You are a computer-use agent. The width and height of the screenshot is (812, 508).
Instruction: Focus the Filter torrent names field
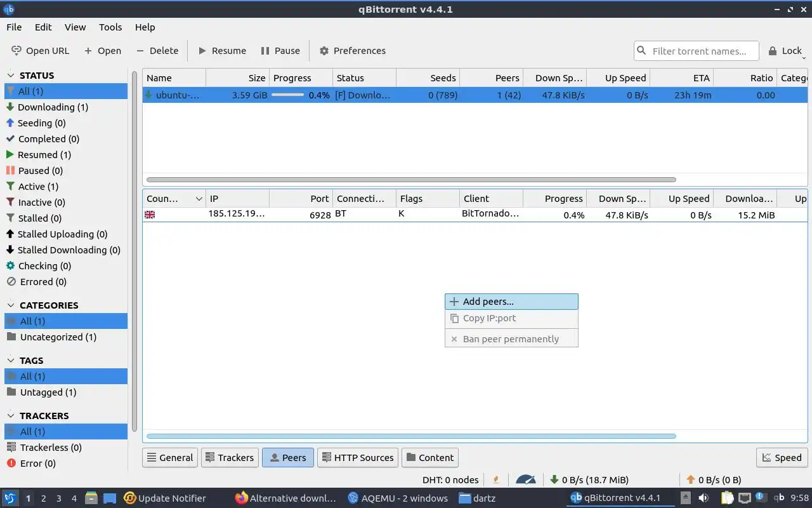696,51
